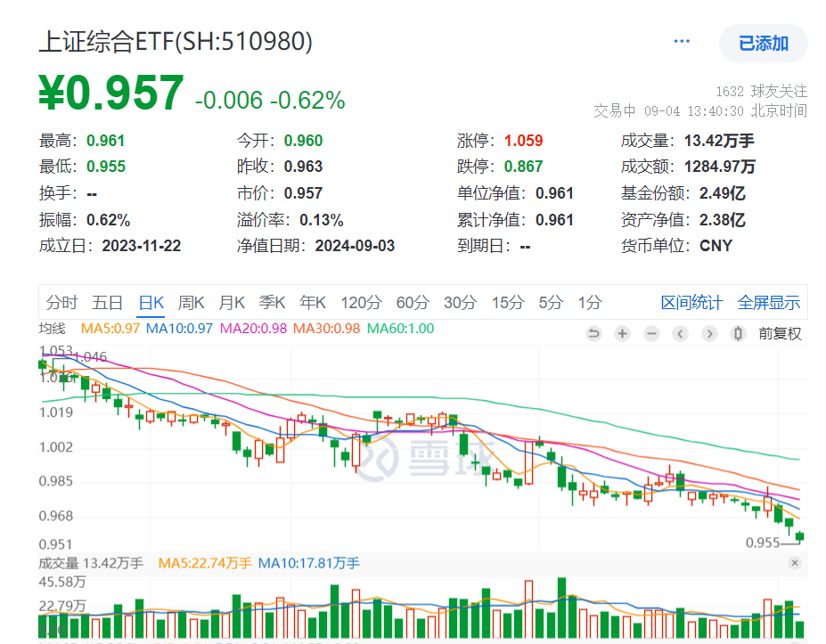
Task: Switch to the 15分 interval tab
Action: coord(508,303)
